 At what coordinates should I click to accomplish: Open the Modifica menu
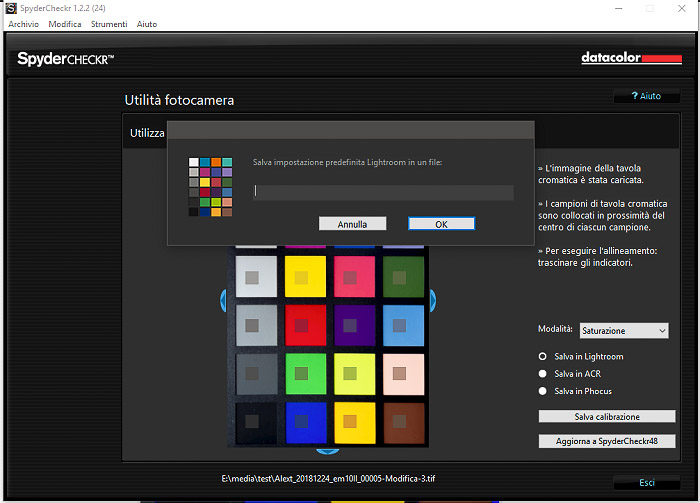pyautogui.click(x=65, y=24)
